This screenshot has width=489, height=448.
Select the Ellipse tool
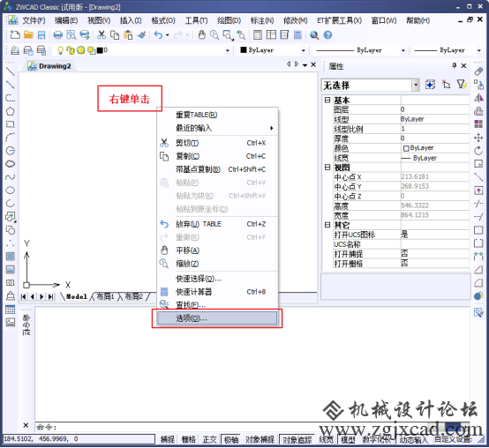[11, 190]
